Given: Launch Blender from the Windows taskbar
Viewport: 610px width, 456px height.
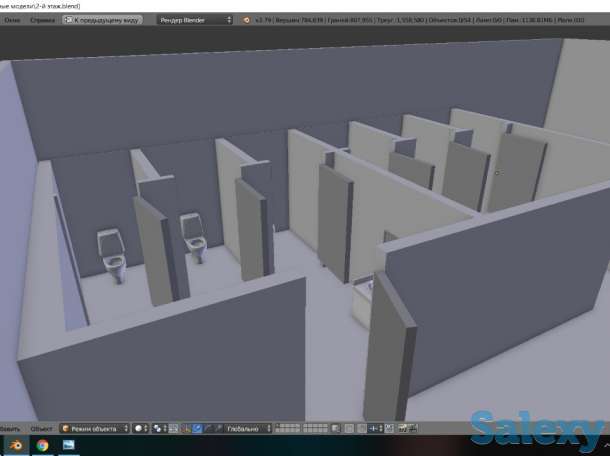Looking at the screenshot, I should [15, 446].
